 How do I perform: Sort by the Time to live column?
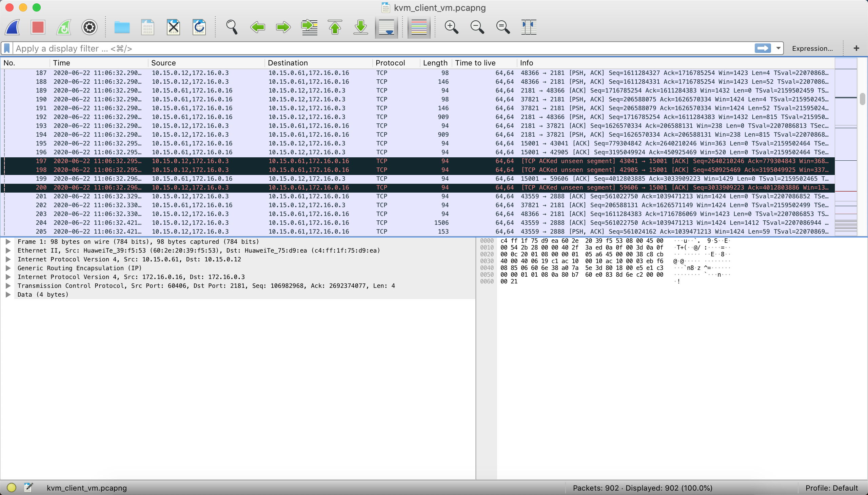point(475,63)
